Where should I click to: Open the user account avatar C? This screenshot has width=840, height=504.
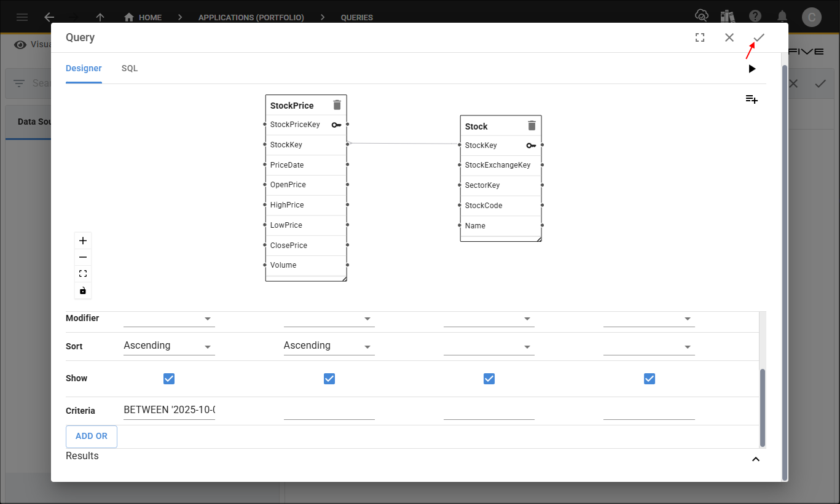tap(812, 17)
